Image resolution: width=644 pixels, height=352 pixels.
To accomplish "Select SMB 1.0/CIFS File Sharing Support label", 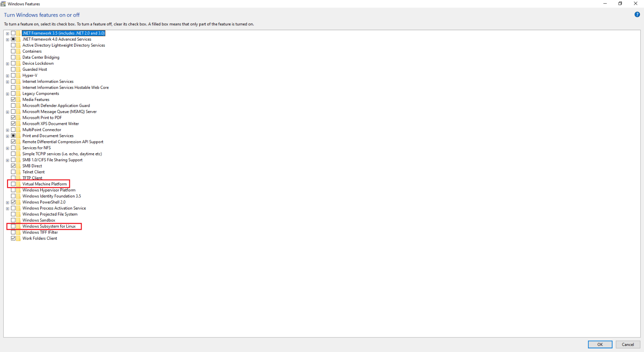I will pyautogui.click(x=52, y=160).
